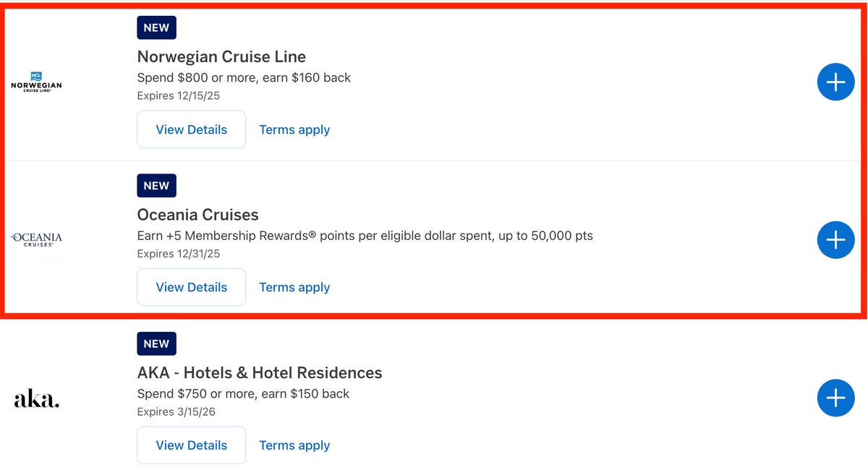The width and height of the screenshot is (868, 475).
Task: Open View Details for Norwegian Cruise Line
Action: pos(191,129)
